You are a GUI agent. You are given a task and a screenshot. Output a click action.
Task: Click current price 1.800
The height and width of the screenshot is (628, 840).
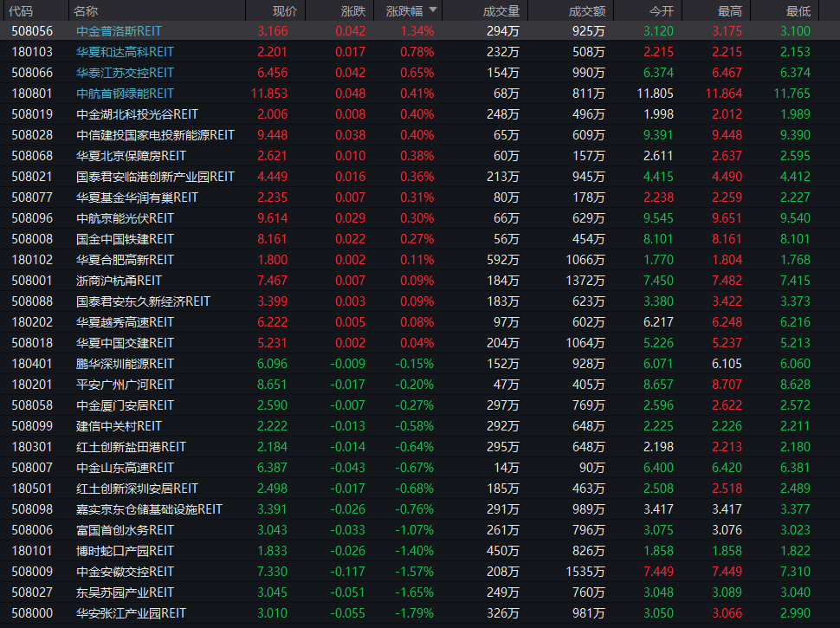[x=272, y=260]
